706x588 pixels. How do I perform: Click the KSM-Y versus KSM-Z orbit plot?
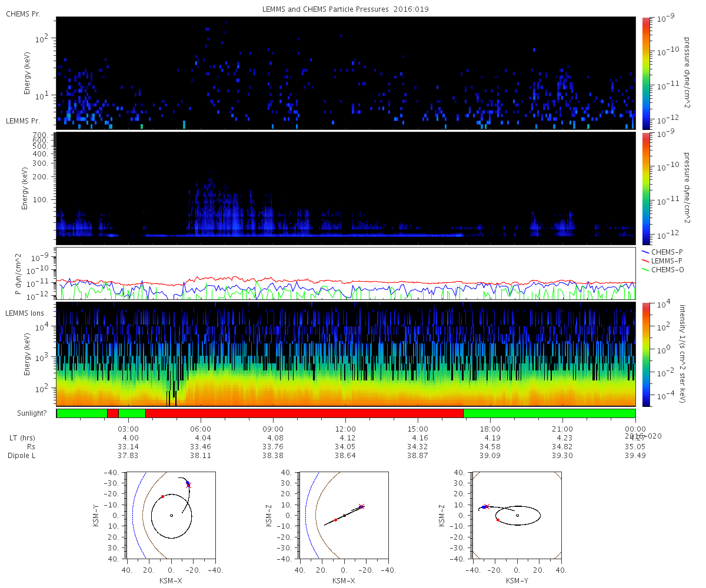tap(517, 515)
